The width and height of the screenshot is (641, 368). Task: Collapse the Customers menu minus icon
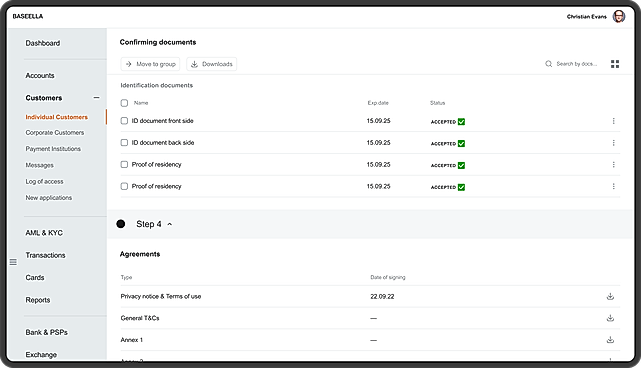(96, 98)
